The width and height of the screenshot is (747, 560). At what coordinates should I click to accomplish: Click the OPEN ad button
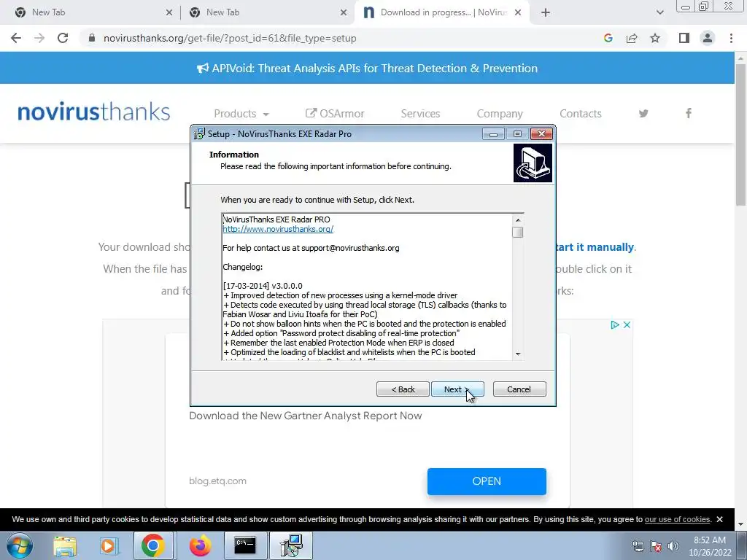pyautogui.click(x=487, y=481)
